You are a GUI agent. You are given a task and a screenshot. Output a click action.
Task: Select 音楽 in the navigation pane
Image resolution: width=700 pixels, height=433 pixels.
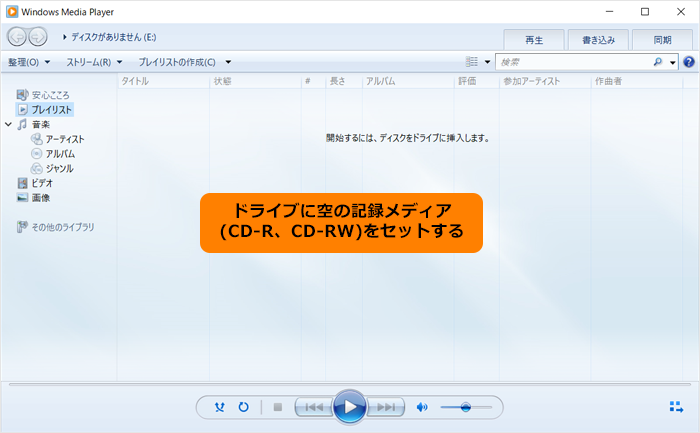point(41,125)
